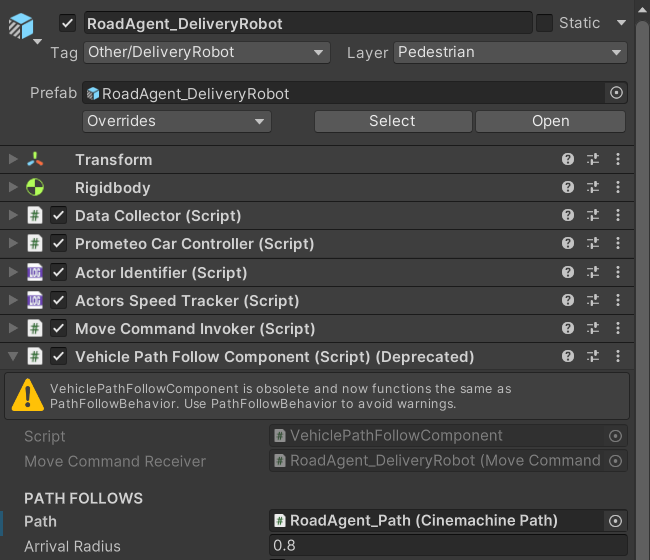Disable the Prometeo Car Controller checkbox
The height and width of the screenshot is (560, 650).
[58, 243]
